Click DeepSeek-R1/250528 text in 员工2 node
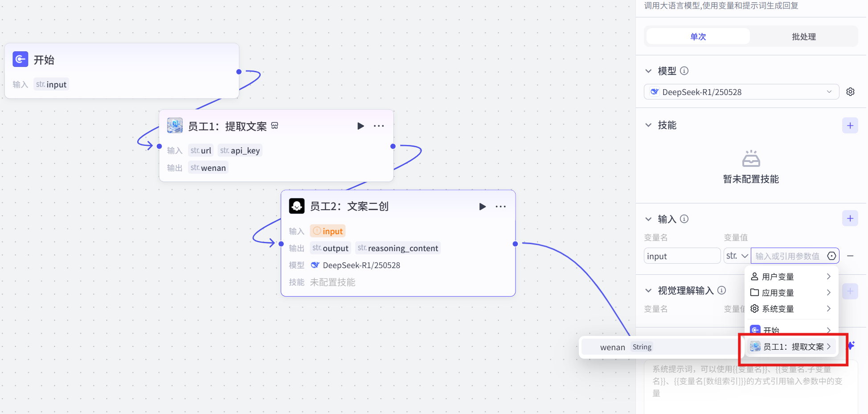Screen dimensions: 868x414 (361, 265)
